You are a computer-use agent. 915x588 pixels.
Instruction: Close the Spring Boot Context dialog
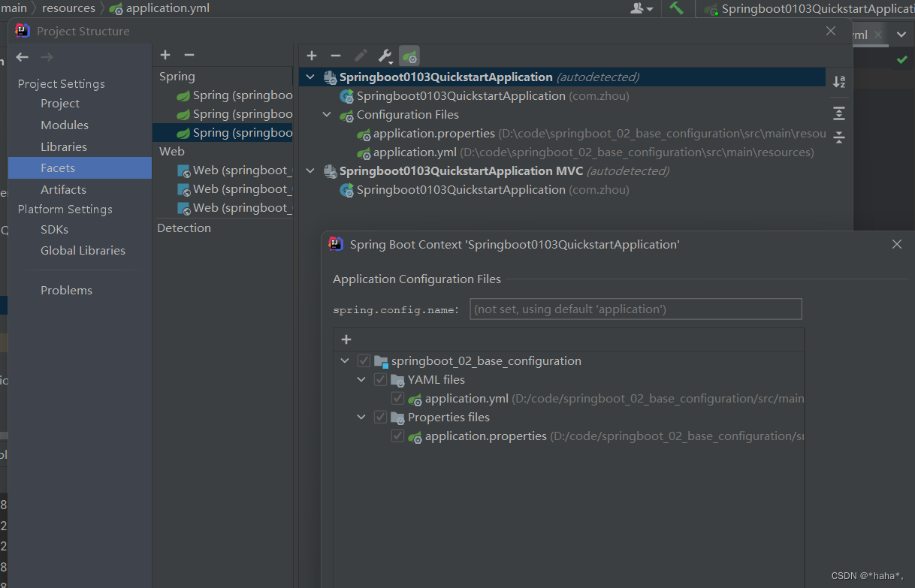click(x=896, y=244)
